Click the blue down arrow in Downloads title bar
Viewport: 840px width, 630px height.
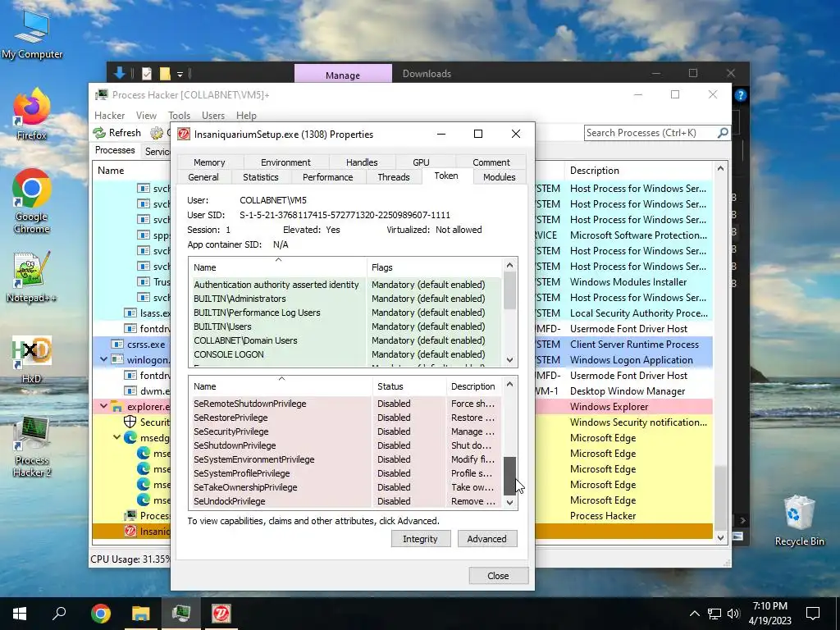pos(119,73)
